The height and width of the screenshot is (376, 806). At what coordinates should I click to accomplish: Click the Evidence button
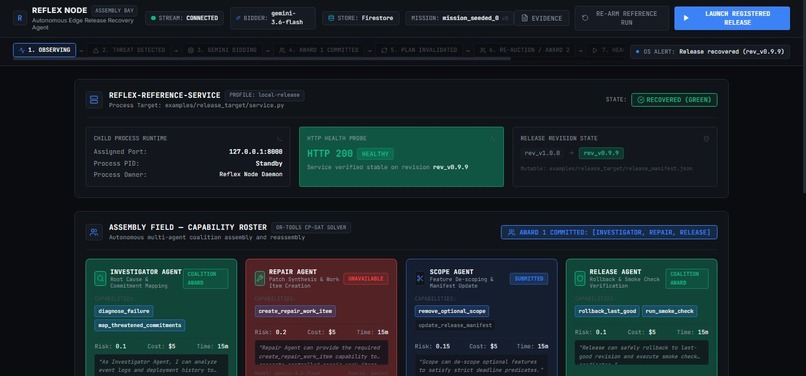(542, 19)
